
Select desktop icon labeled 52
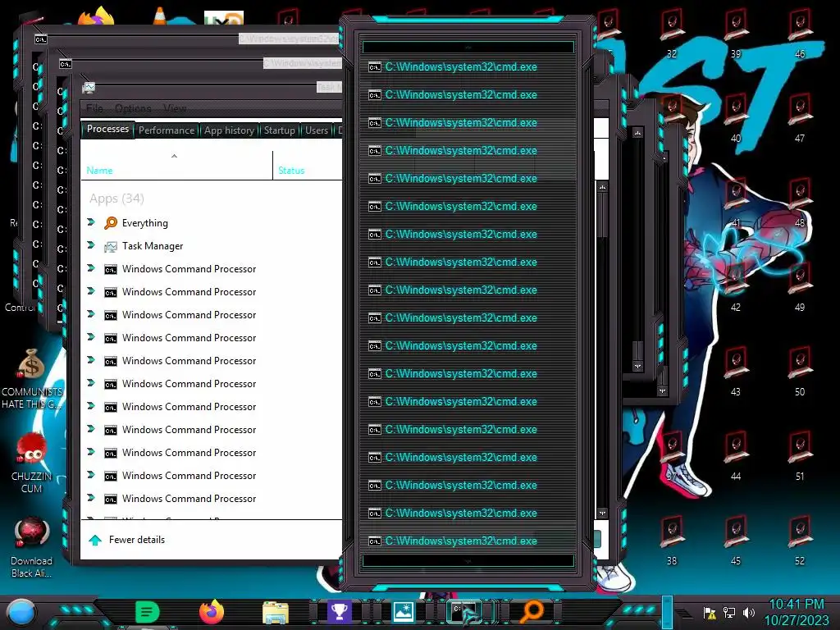pyautogui.click(x=800, y=540)
